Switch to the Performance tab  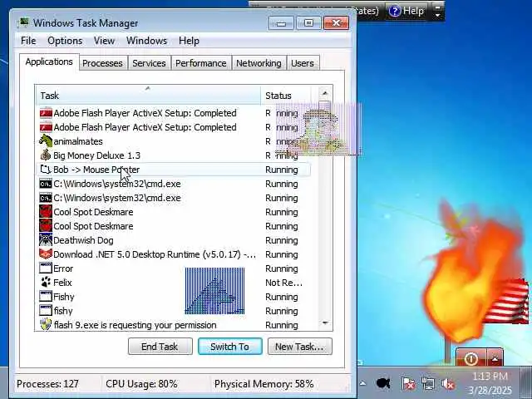click(201, 63)
